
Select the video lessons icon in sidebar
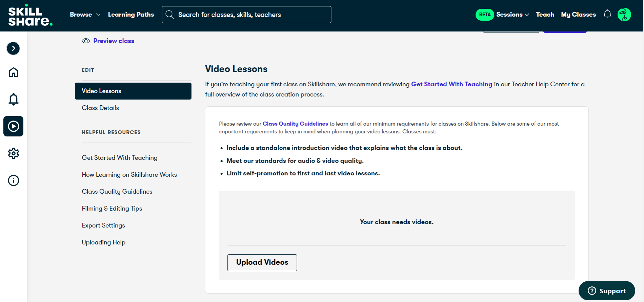[13, 126]
